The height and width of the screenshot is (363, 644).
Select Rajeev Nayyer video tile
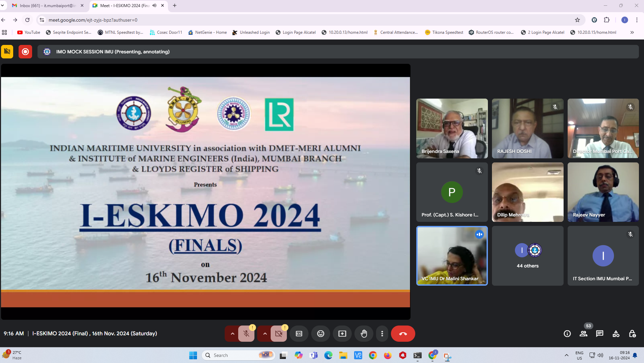click(603, 192)
